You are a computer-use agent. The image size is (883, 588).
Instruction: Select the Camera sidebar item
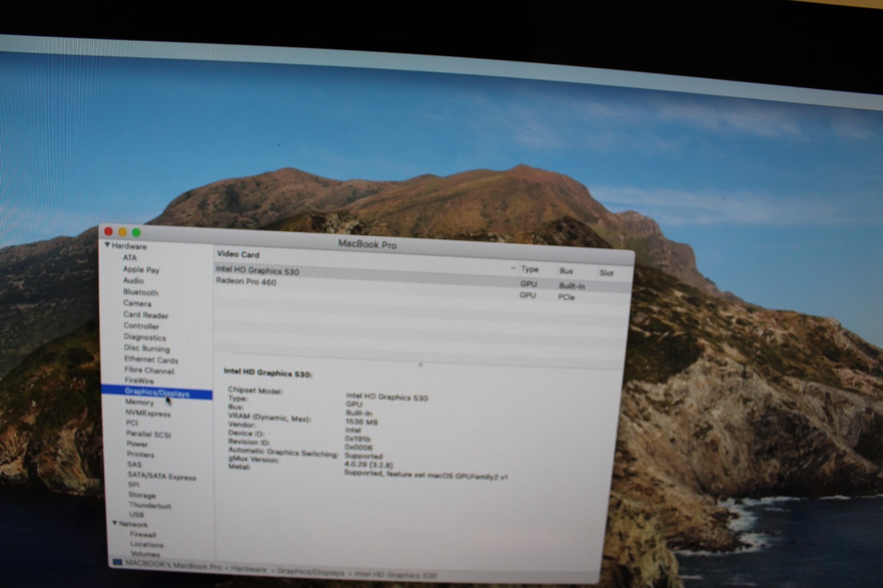[137, 303]
